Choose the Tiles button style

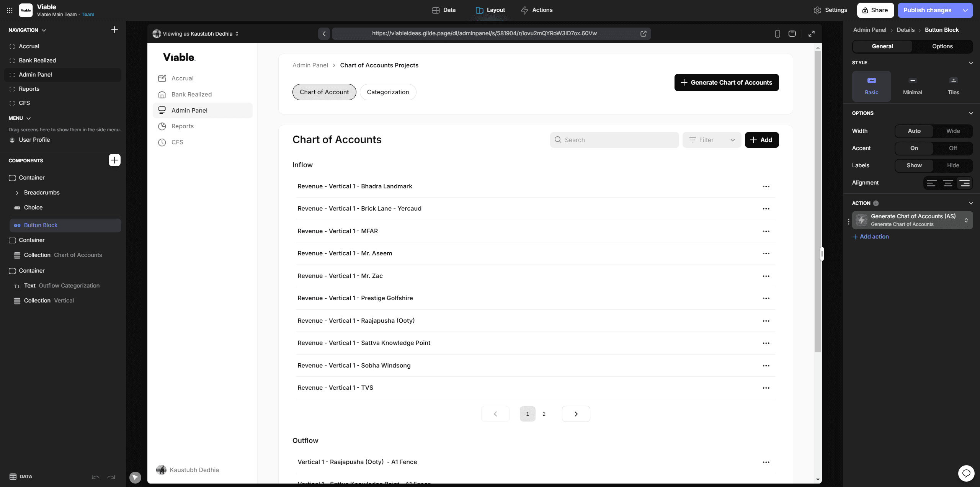click(x=953, y=86)
